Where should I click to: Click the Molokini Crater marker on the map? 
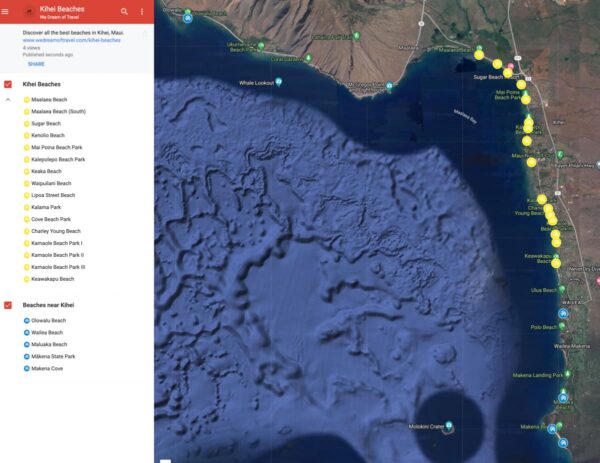click(448, 427)
